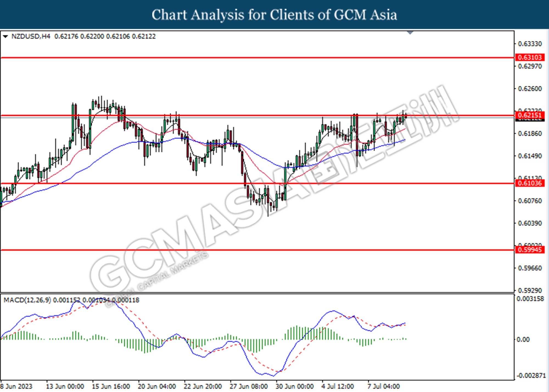Click the 0.62600 price scale value
The width and height of the screenshot is (549, 392).
(x=530, y=89)
